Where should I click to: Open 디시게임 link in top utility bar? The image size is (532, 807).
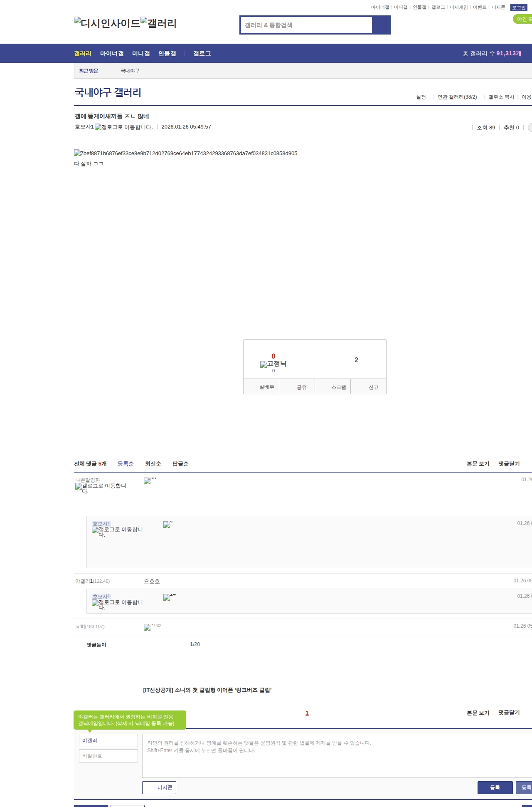point(458,7)
